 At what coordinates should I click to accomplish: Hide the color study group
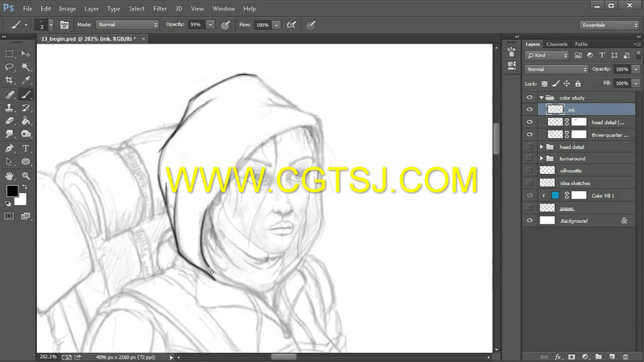pyautogui.click(x=530, y=97)
